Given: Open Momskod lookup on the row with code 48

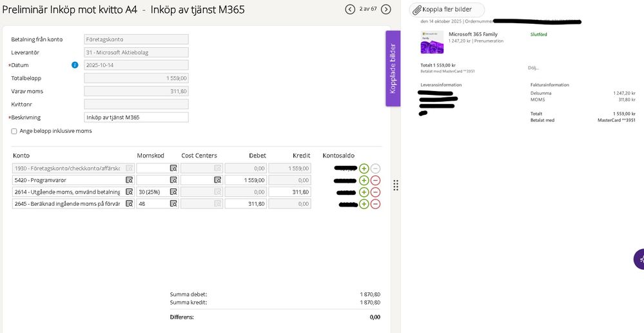Looking at the screenshot, I should coord(173,203).
